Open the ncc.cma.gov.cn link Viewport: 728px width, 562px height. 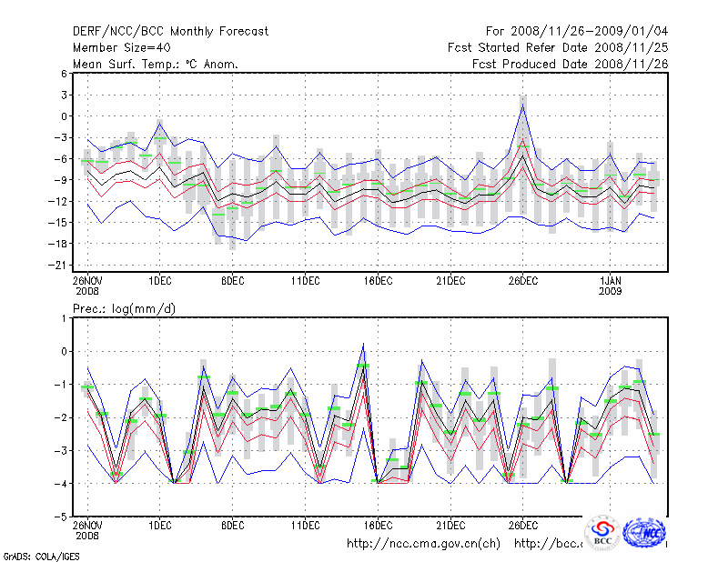pos(424,544)
